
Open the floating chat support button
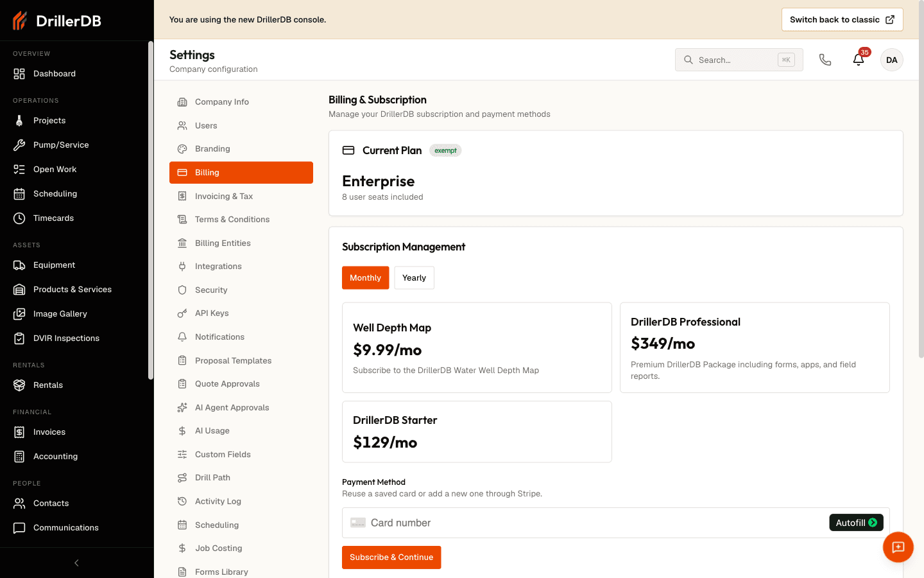898,547
